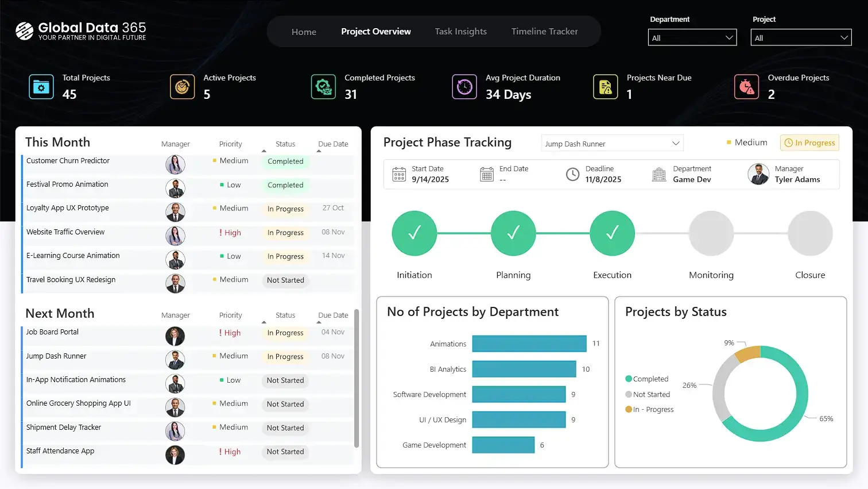Click the In Progress status badge
The height and width of the screenshot is (489, 868).
click(x=809, y=143)
